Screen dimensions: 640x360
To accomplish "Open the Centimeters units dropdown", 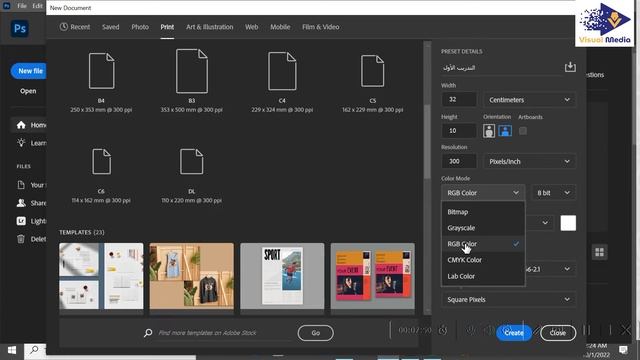I will tap(529, 100).
